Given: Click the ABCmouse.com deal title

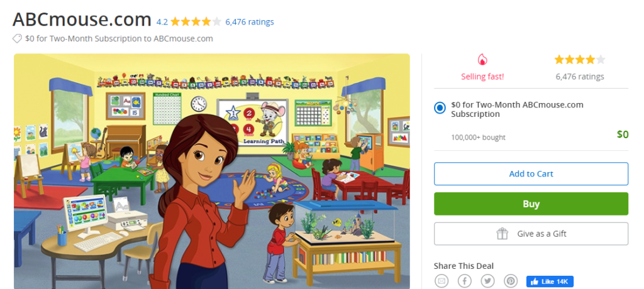Looking at the screenshot, I should click(x=82, y=19).
